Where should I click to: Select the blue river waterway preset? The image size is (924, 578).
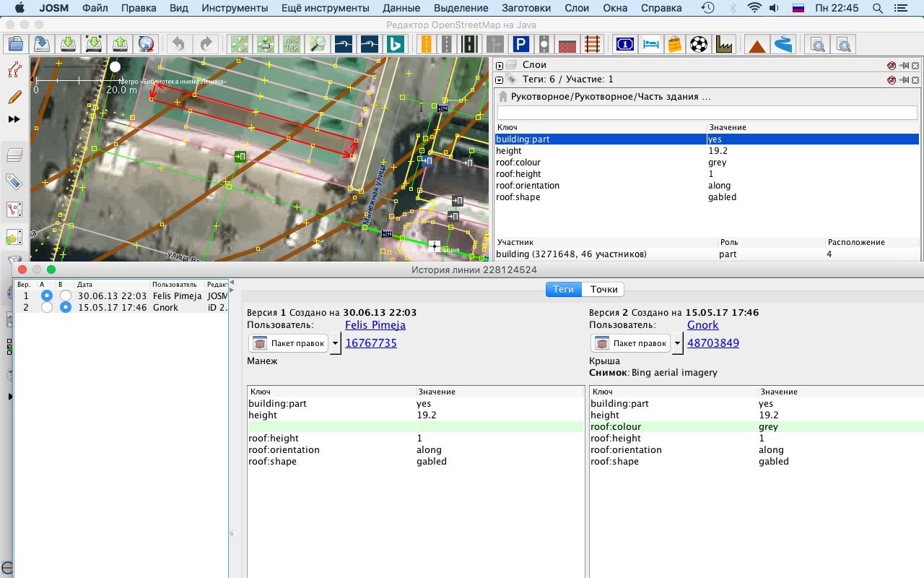point(783,45)
